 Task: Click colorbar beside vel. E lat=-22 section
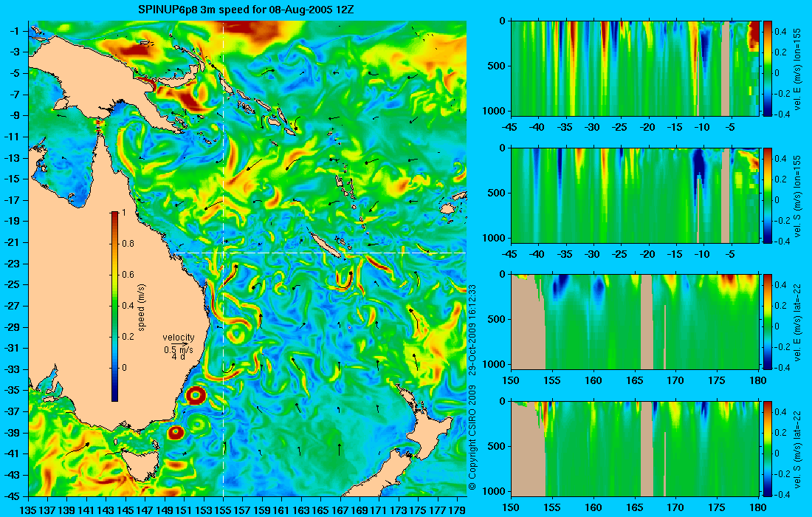[x=767, y=322]
